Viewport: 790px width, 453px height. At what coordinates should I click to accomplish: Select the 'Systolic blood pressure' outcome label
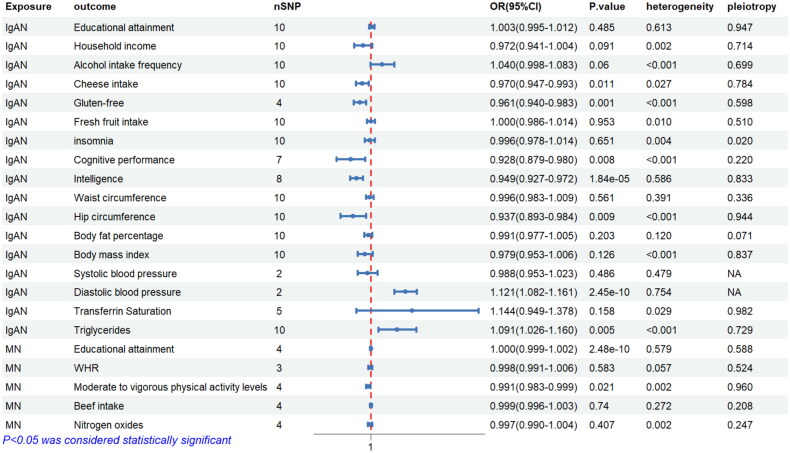(125, 274)
